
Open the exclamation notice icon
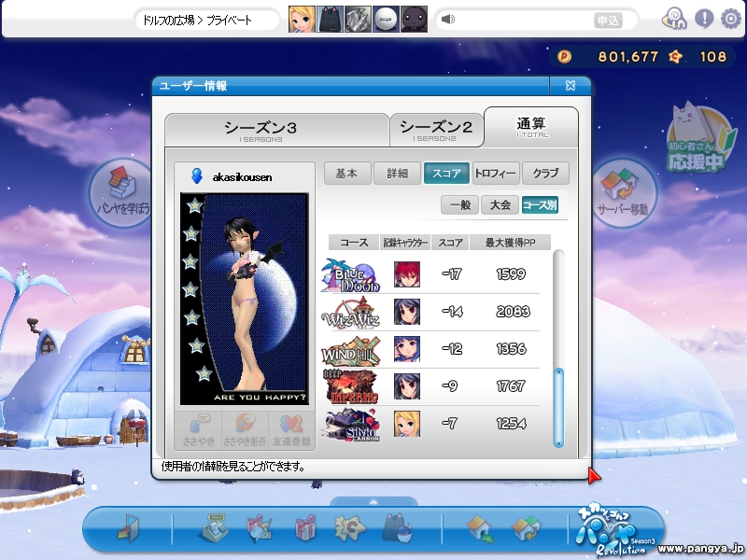pos(704,19)
